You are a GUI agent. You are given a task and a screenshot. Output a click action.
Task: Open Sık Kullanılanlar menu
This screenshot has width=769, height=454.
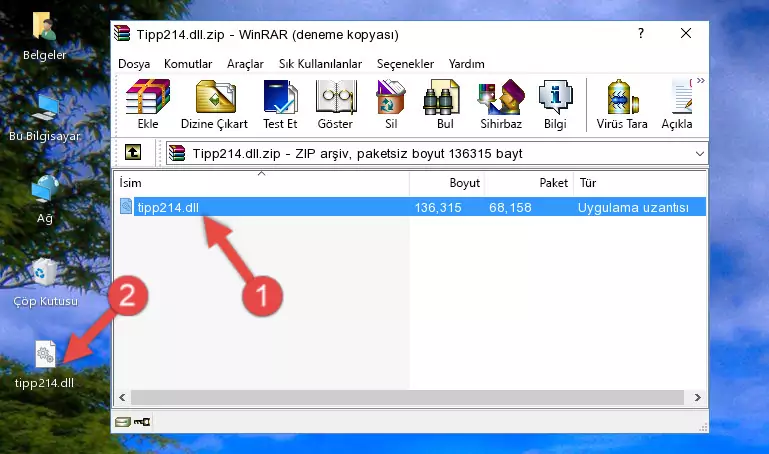[x=320, y=64]
